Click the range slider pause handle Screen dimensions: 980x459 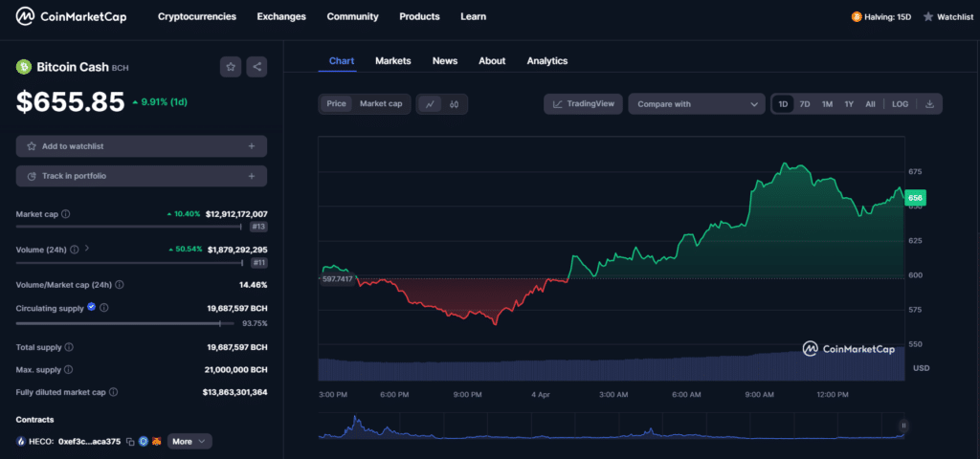pyautogui.click(x=903, y=426)
